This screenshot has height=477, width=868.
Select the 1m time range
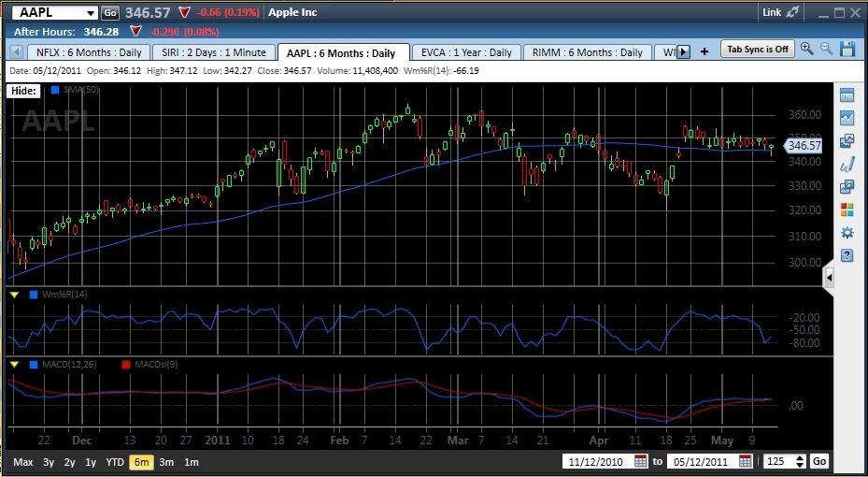[x=192, y=462]
